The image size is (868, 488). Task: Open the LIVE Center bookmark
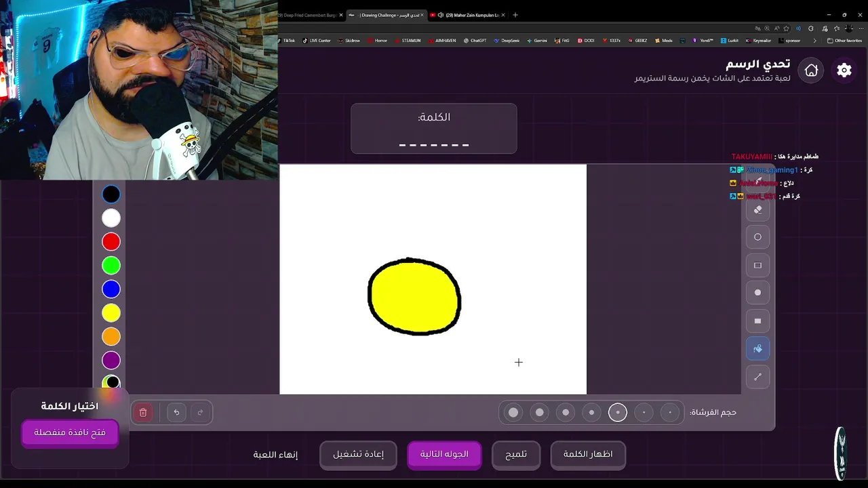click(x=317, y=41)
